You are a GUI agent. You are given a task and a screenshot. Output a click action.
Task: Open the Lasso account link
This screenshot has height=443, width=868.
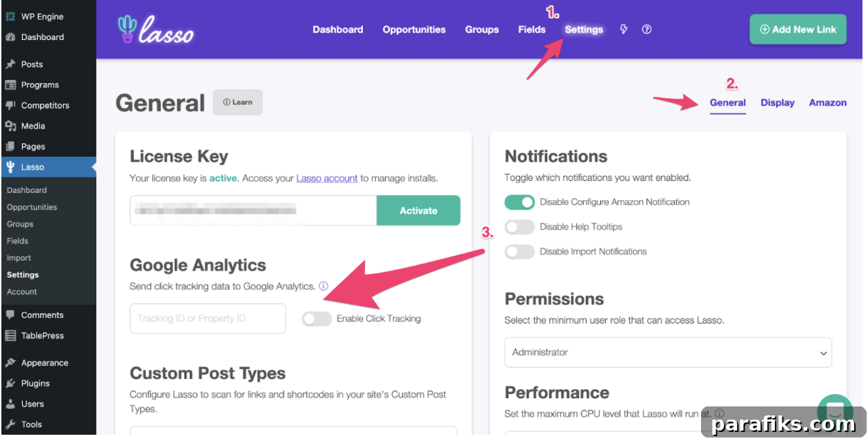coord(327,178)
